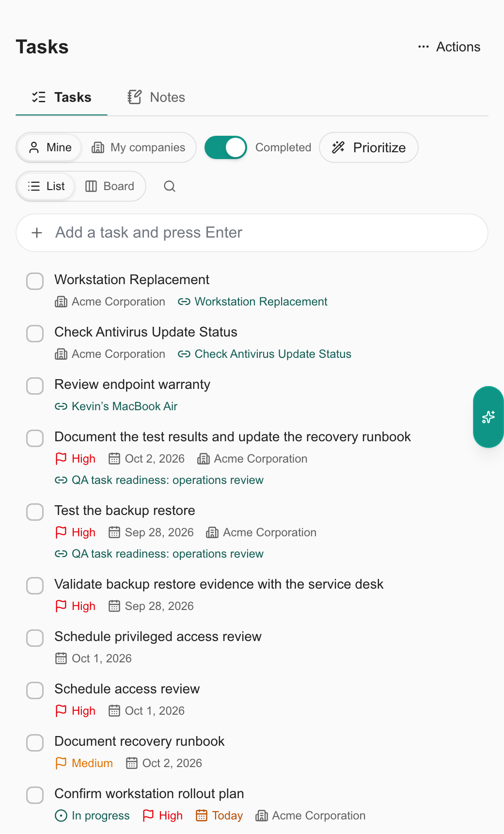Open Schedule privileged access review title
504x834 pixels.
tap(158, 637)
